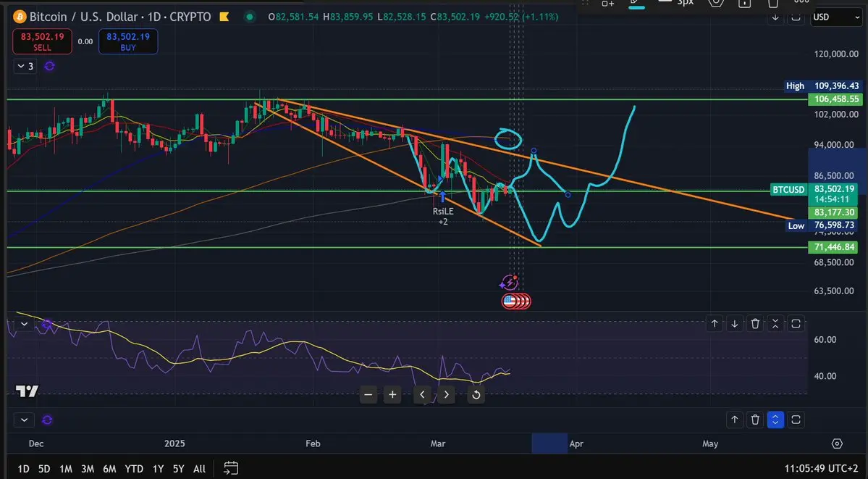Select the 5Y date range

point(178,469)
